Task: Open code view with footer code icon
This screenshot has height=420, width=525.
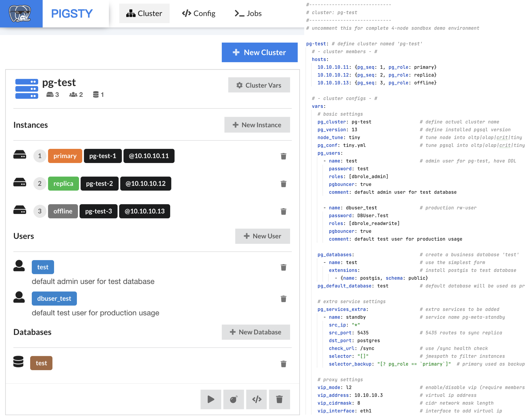Action: coord(256,399)
